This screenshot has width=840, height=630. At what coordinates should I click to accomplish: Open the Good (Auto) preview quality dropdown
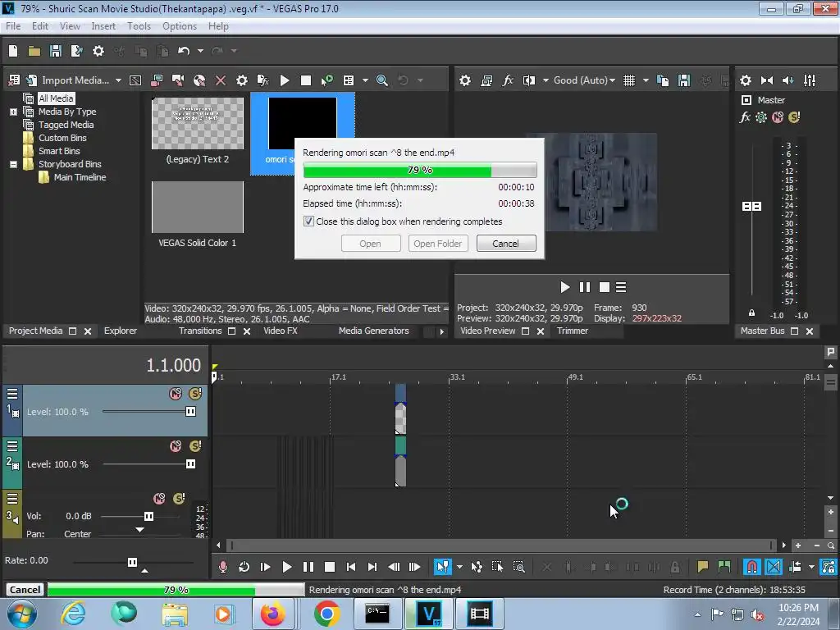(x=584, y=80)
